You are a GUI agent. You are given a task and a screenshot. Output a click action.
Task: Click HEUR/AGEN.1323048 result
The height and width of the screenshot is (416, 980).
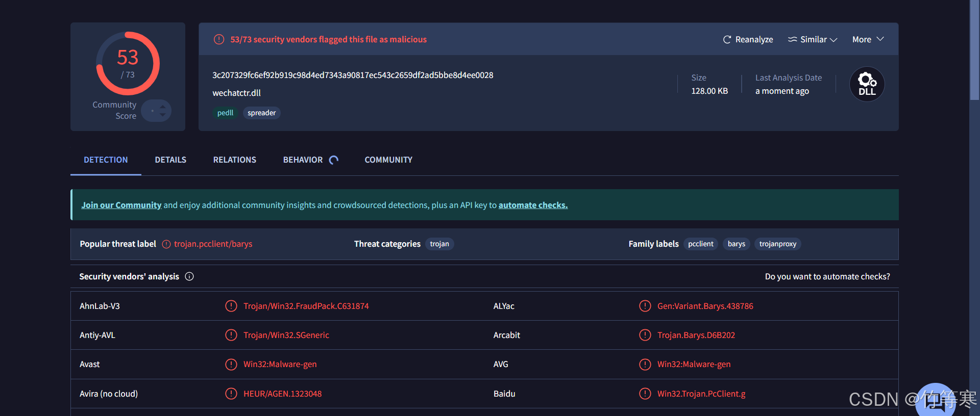pos(283,394)
